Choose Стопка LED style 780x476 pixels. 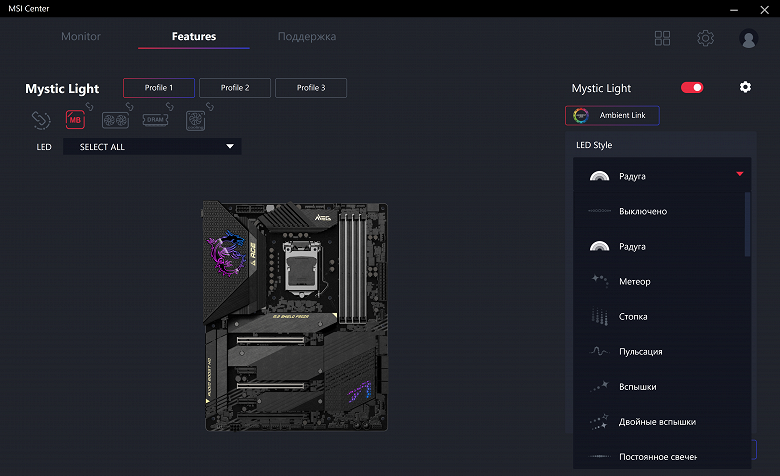pyautogui.click(x=659, y=316)
